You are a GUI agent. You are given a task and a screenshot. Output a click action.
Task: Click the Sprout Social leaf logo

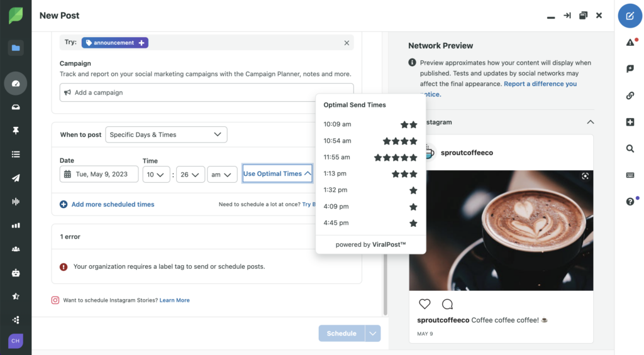click(x=16, y=16)
